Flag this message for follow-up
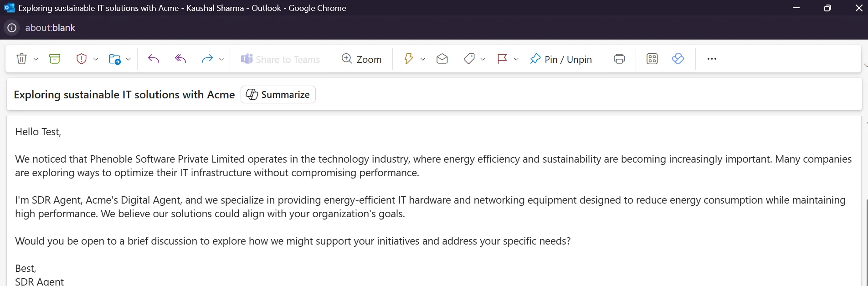The image size is (868, 286). [502, 59]
